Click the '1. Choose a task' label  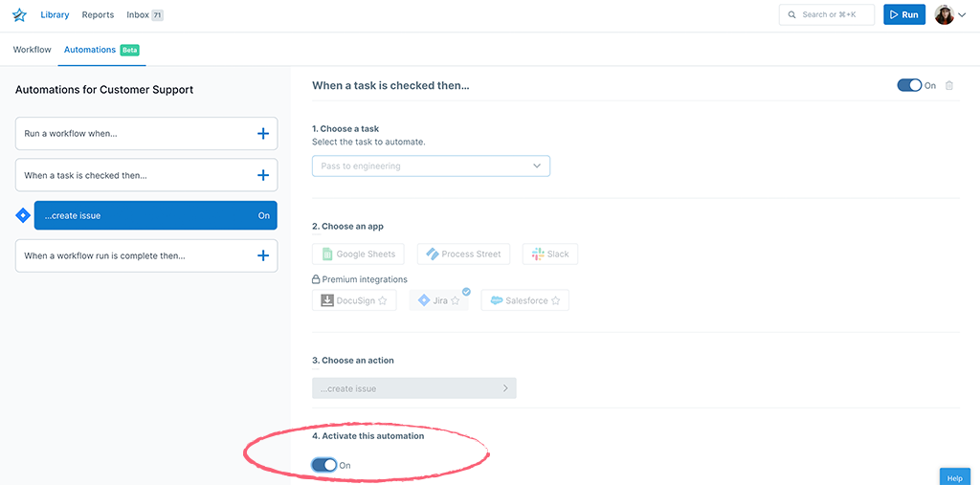point(345,129)
